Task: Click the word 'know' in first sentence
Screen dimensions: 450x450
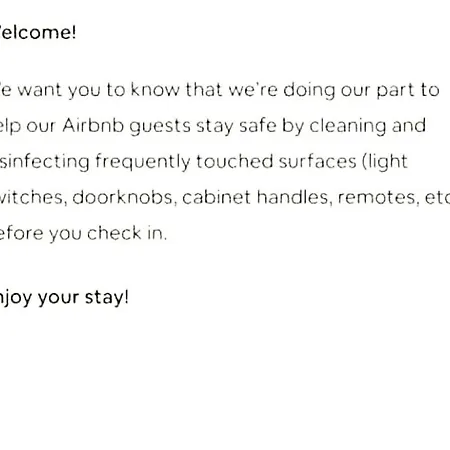Action: tap(155, 90)
